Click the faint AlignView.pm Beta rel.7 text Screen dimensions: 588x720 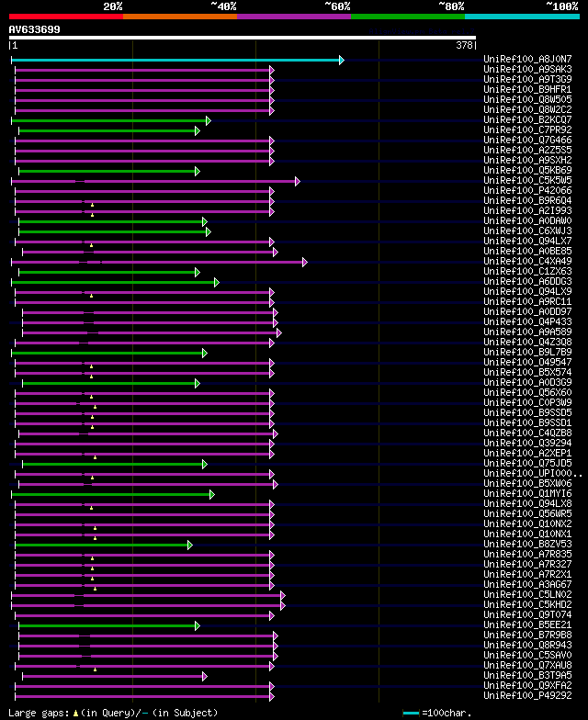422,31
